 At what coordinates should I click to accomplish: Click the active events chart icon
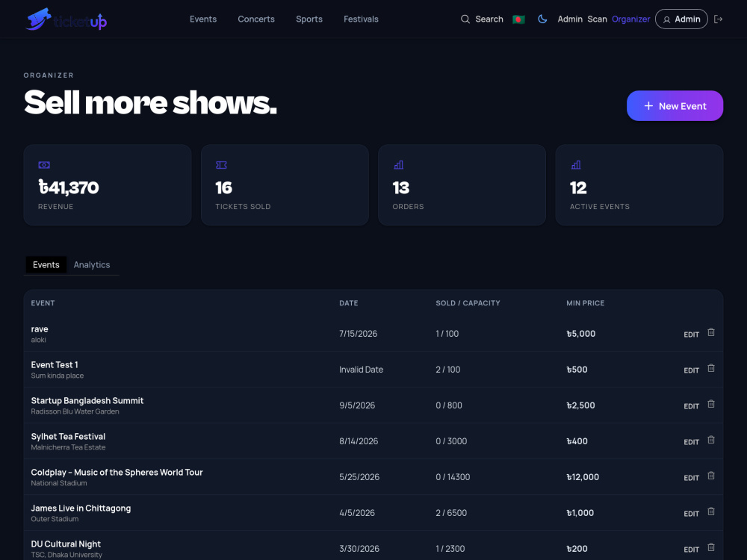coord(575,165)
